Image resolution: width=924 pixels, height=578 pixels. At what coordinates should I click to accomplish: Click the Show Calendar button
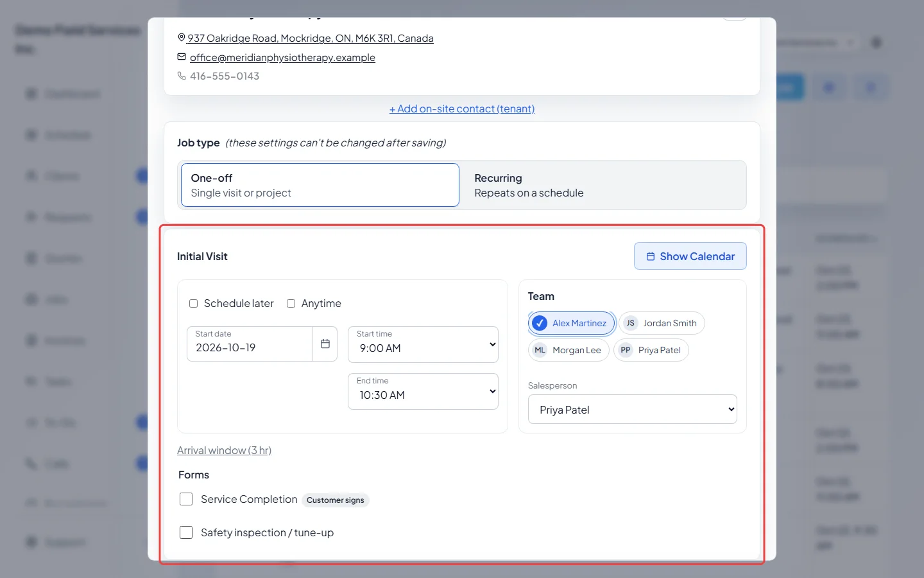pyautogui.click(x=690, y=256)
